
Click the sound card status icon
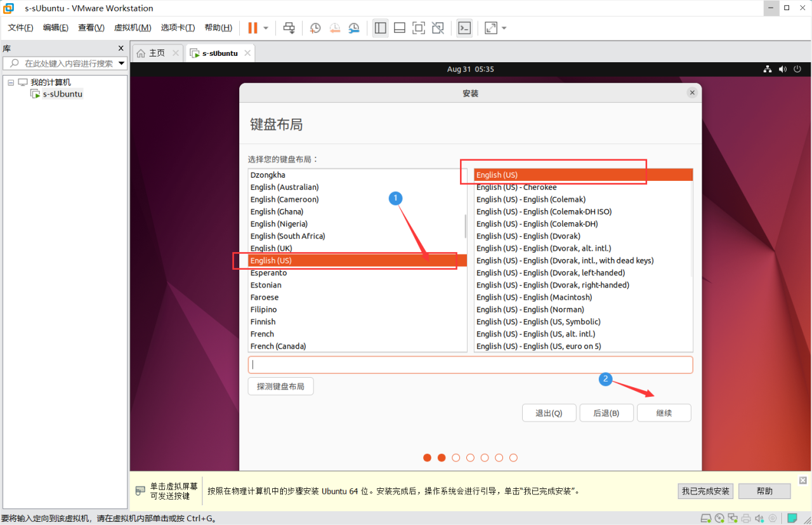pos(759,518)
